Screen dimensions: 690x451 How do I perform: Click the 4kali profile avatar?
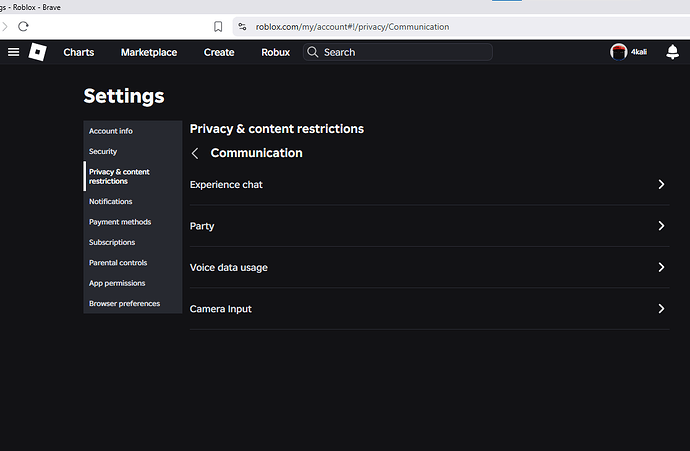[618, 52]
